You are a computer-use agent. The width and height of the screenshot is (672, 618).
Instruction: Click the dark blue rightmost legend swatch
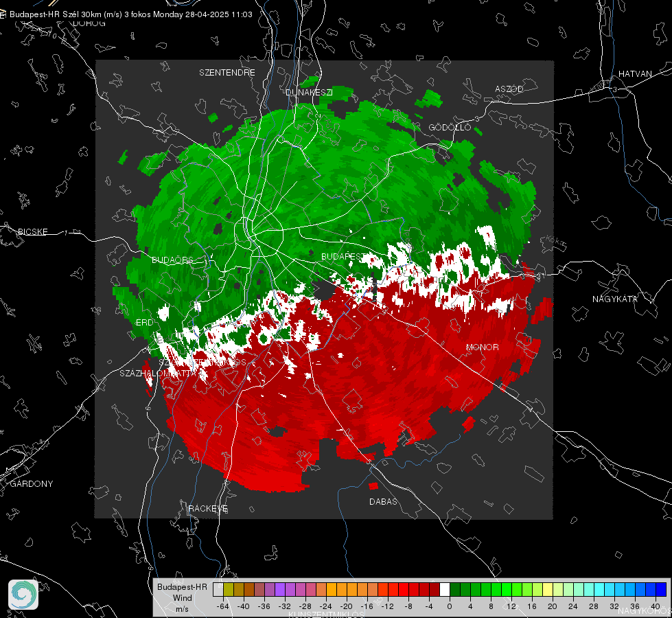click(661, 589)
